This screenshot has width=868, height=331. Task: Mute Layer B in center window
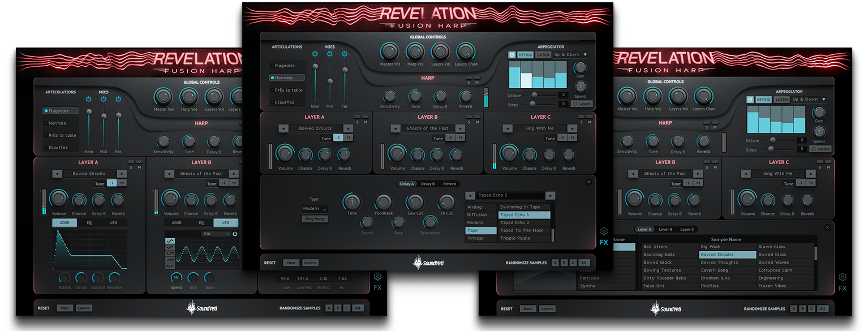477,118
